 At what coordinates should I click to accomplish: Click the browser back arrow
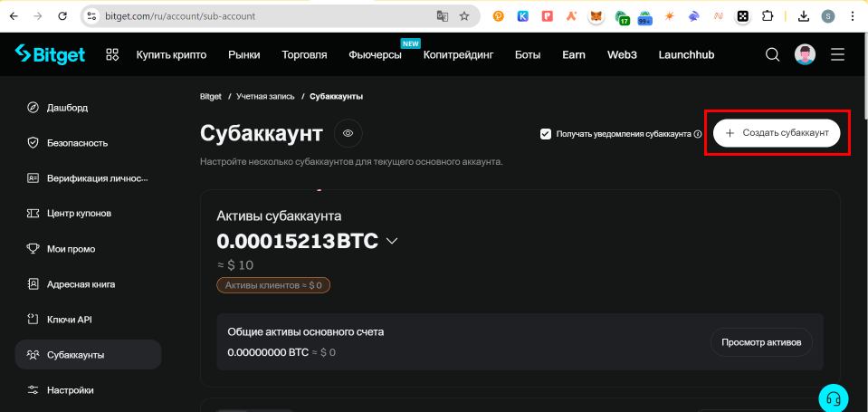point(14,16)
